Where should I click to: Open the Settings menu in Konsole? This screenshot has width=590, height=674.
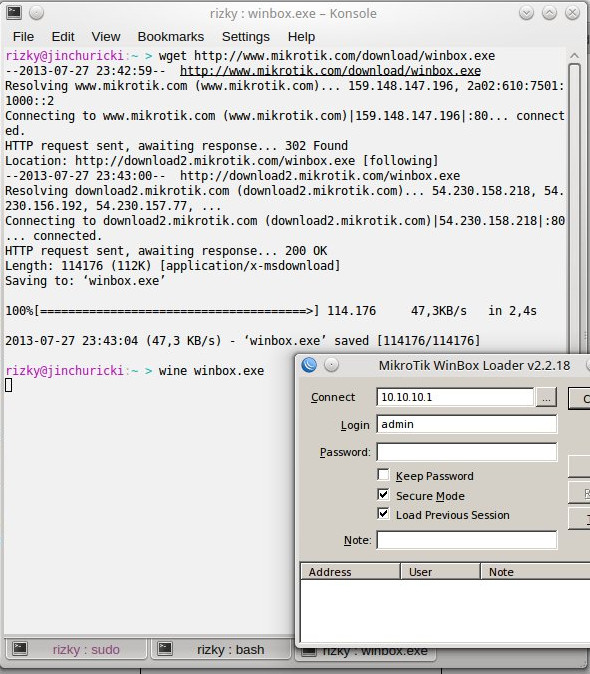click(x=245, y=37)
